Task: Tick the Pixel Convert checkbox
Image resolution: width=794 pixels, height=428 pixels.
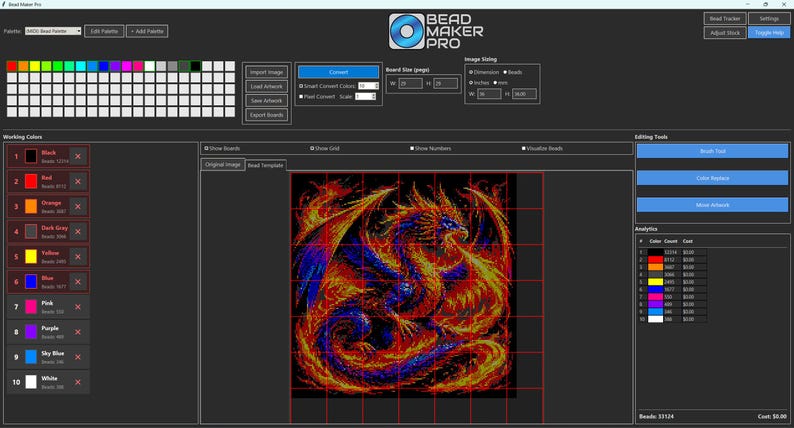Action: tap(301, 96)
